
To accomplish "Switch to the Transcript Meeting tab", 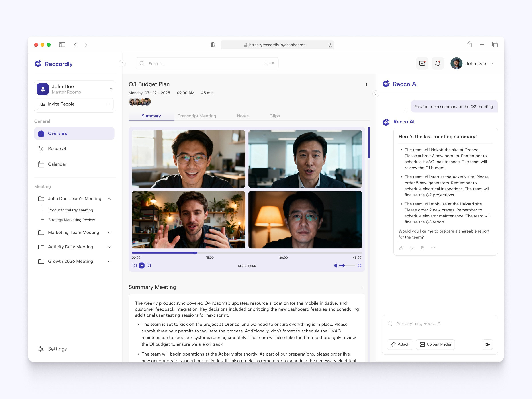I will (197, 116).
